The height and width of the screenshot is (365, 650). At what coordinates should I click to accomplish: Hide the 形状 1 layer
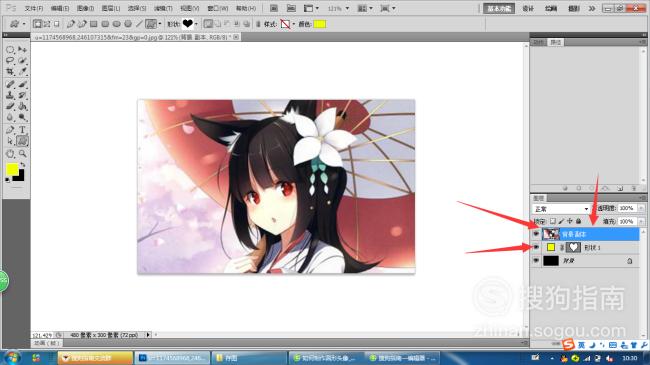[x=536, y=248]
